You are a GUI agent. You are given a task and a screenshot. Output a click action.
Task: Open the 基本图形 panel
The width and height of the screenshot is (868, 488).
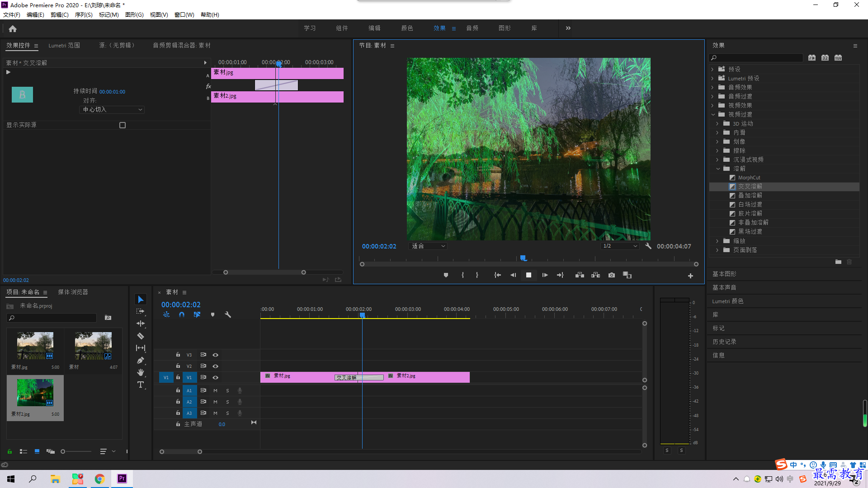click(x=724, y=274)
